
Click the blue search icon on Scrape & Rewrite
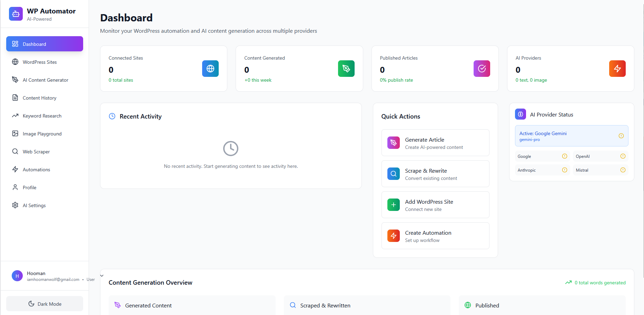pos(393,174)
